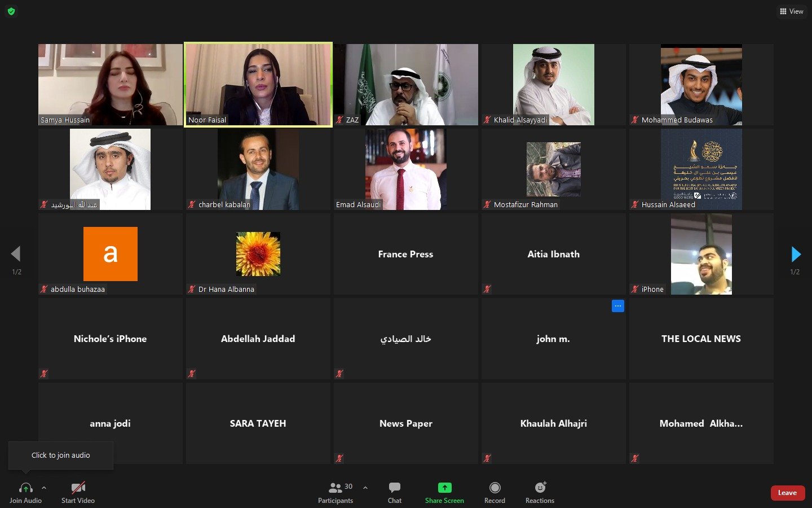Image resolution: width=812 pixels, height=508 pixels.
Task: Toggle Start Video on
Action: coord(78,492)
